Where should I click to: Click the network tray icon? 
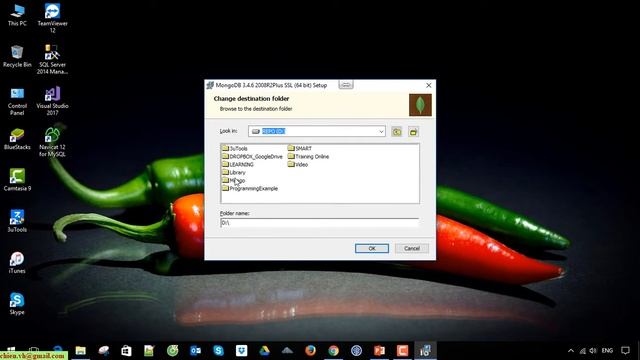[582, 351]
